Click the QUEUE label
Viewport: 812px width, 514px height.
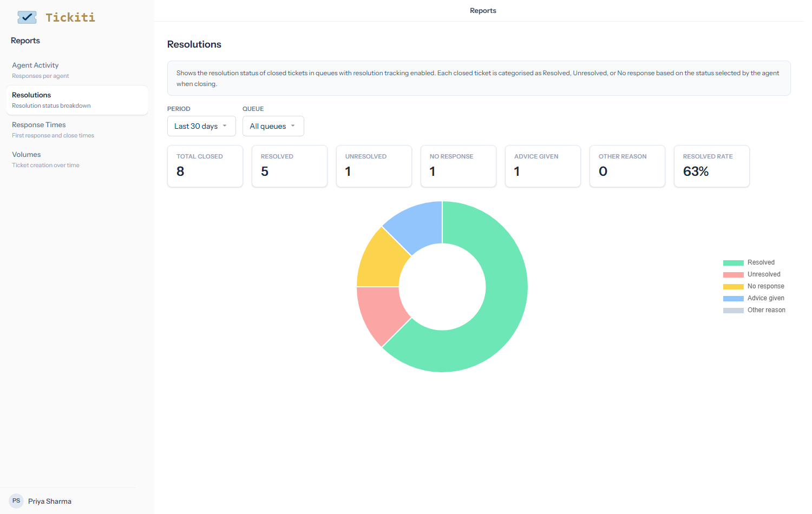coord(253,109)
